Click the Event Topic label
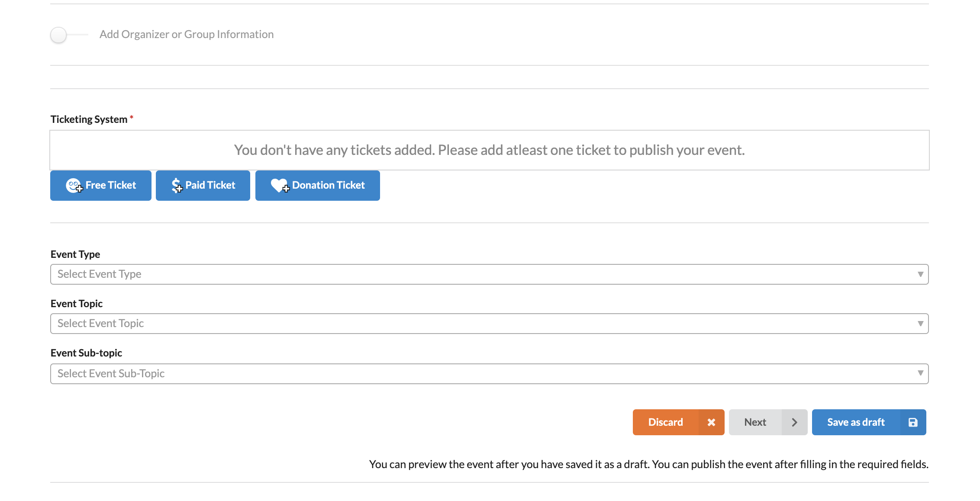This screenshot has height=501, width=980. click(77, 304)
